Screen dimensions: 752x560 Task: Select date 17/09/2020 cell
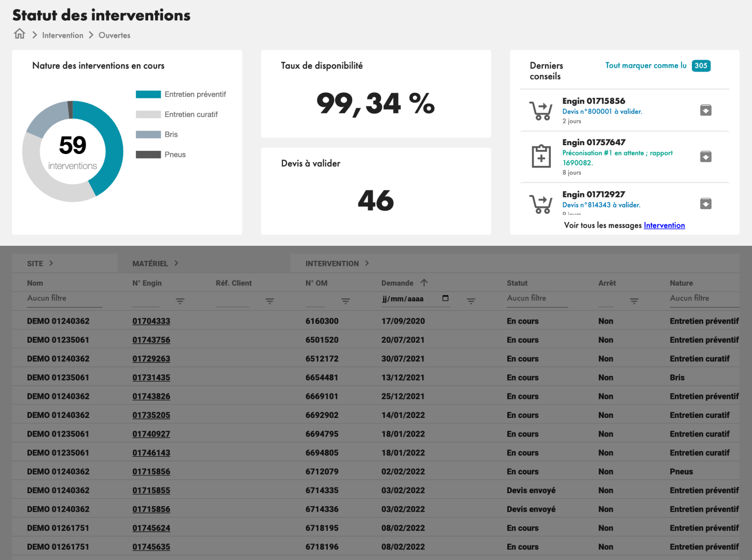tap(403, 321)
